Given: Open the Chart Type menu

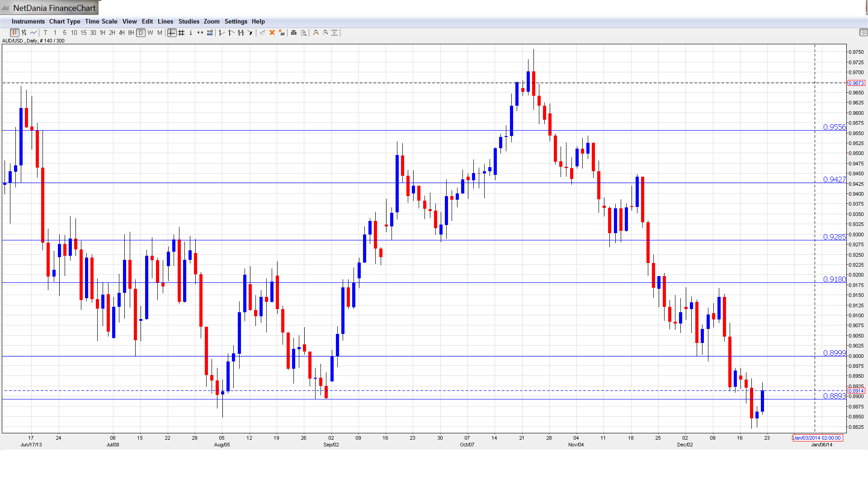Looking at the screenshot, I should [65, 21].
